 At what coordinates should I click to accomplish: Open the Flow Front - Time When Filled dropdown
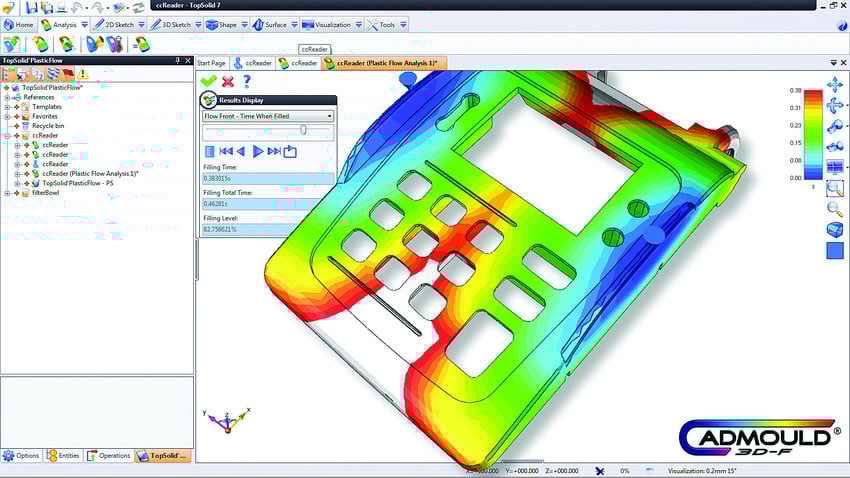[x=329, y=116]
